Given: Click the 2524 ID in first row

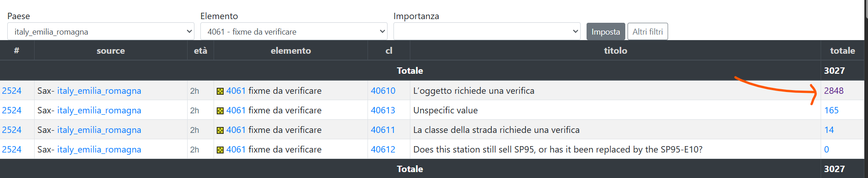Looking at the screenshot, I should [x=12, y=91].
